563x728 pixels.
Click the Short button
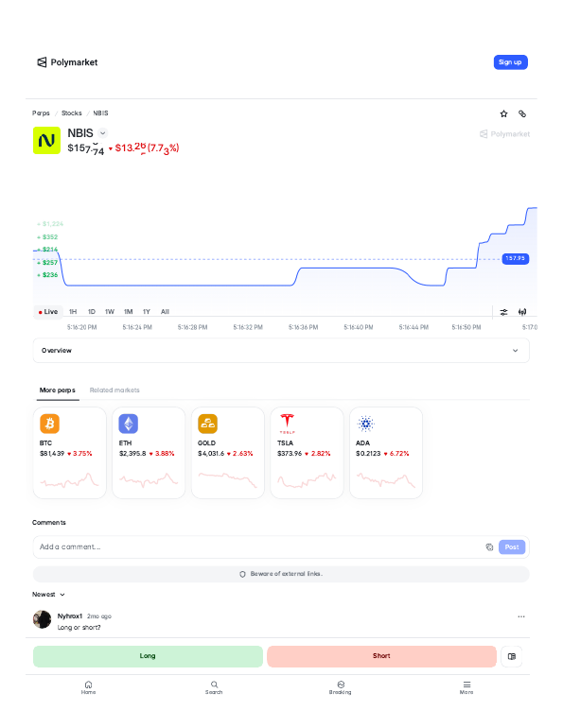(381, 656)
